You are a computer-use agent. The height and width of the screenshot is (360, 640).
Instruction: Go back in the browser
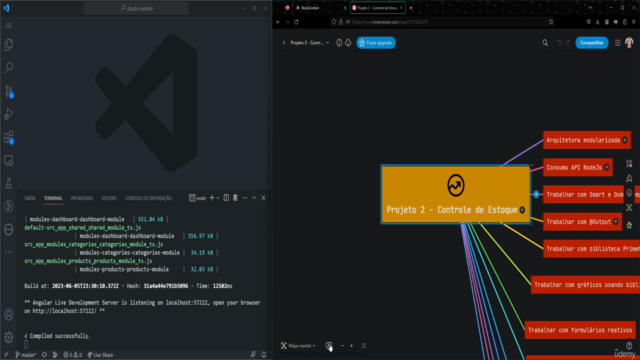pos(278,22)
